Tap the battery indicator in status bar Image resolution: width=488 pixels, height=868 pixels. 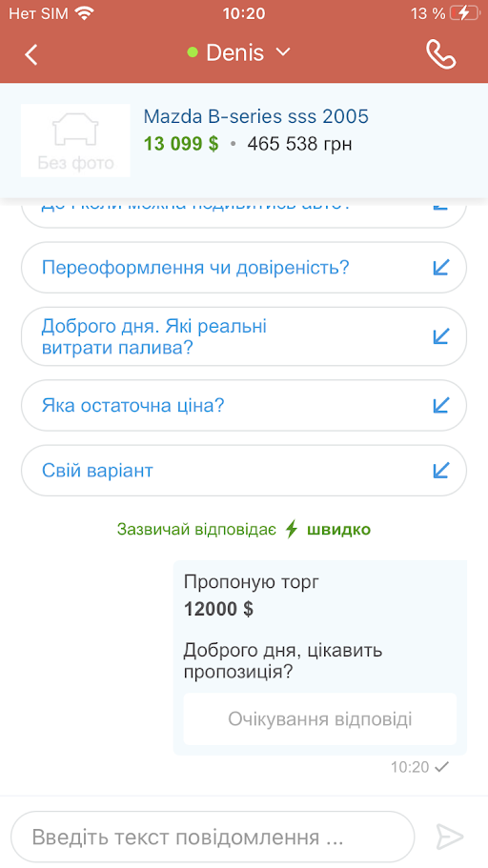coord(464,13)
